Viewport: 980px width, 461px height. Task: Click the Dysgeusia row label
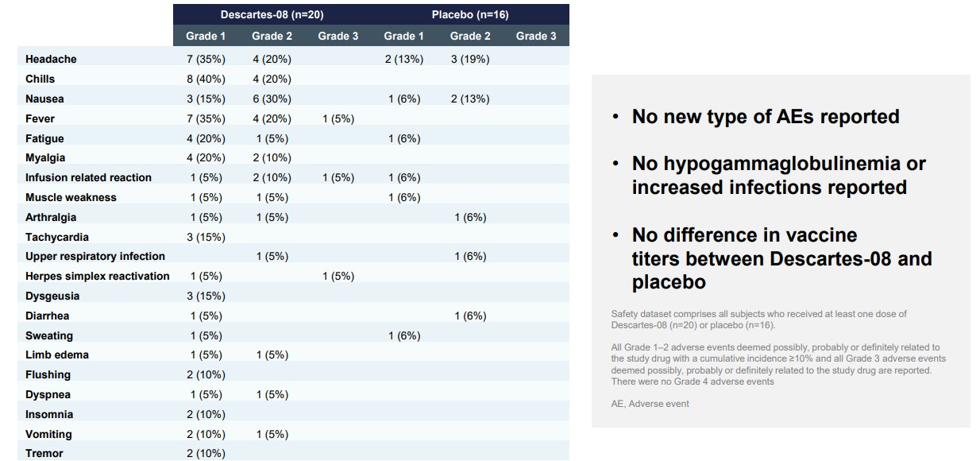[x=52, y=296]
